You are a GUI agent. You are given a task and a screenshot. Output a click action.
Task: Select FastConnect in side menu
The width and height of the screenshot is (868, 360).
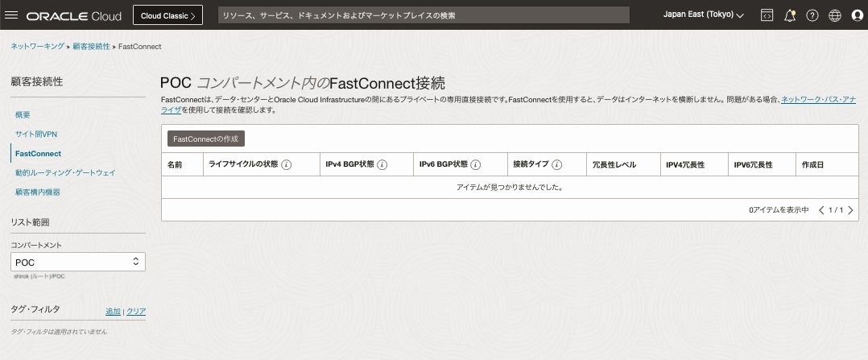38,153
